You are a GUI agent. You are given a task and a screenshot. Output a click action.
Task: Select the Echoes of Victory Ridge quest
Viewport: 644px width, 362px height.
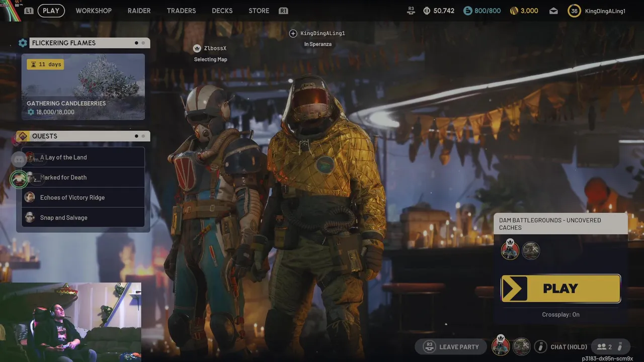coord(83,198)
